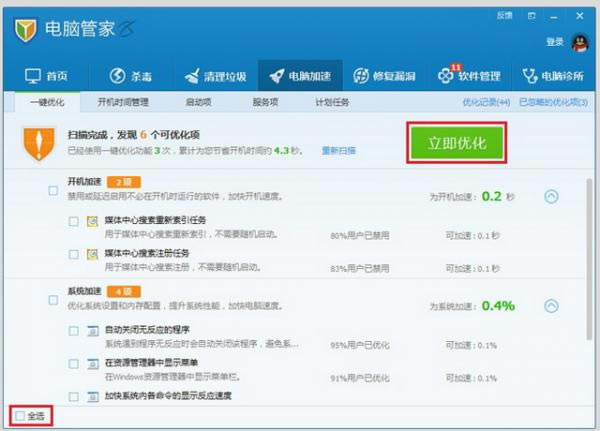Open 清理垃圾 junk cleanup broom icon

pos(191,76)
